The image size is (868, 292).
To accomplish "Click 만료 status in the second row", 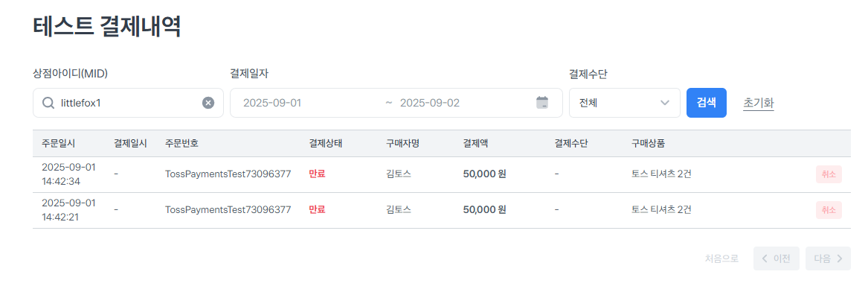I will pos(317,210).
